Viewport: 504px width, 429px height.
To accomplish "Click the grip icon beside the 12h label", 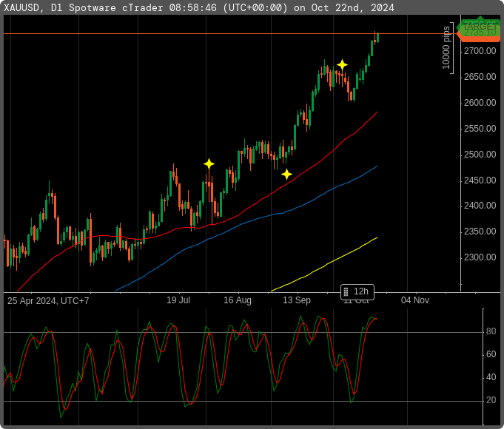I will point(346,291).
